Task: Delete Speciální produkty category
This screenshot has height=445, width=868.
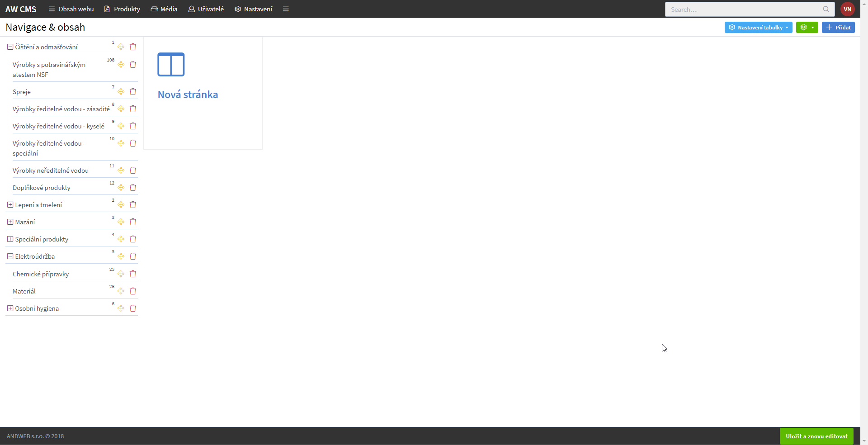Action: click(133, 239)
